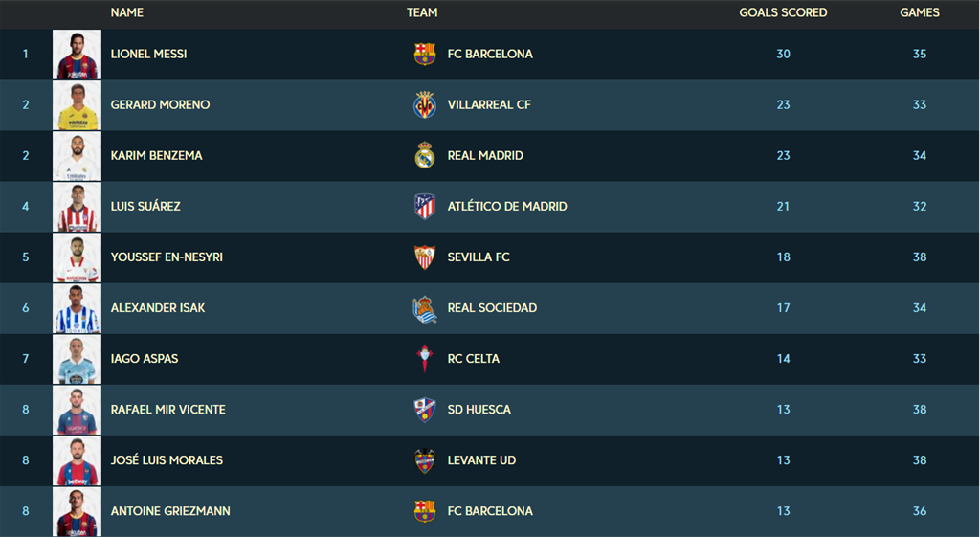The width and height of the screenshot is (980, 537).
Task: Click the Team column header
Action: tap(422, 12)
